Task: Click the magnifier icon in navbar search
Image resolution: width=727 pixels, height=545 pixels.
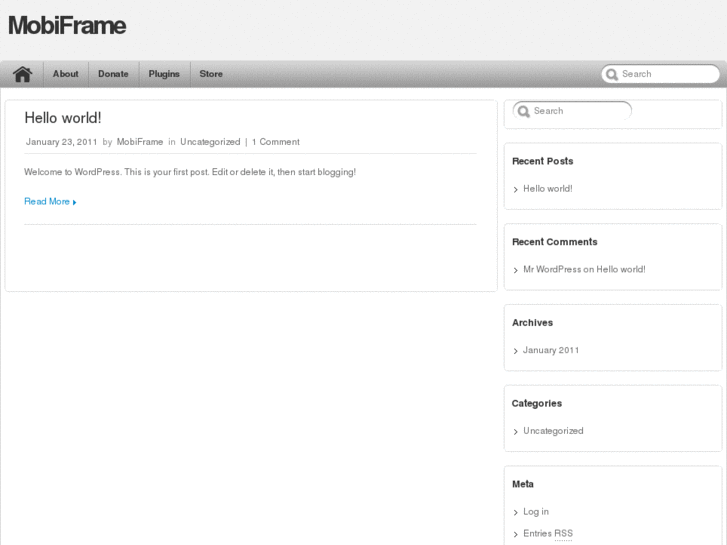Action: (612, 74)
